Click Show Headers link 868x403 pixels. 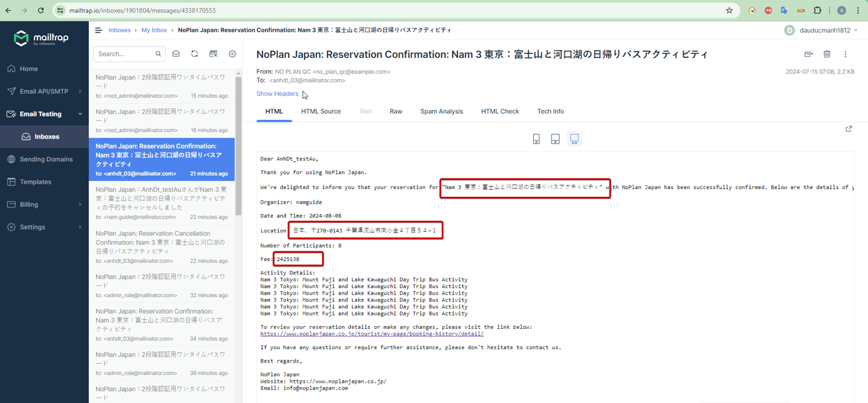point(277,94)
